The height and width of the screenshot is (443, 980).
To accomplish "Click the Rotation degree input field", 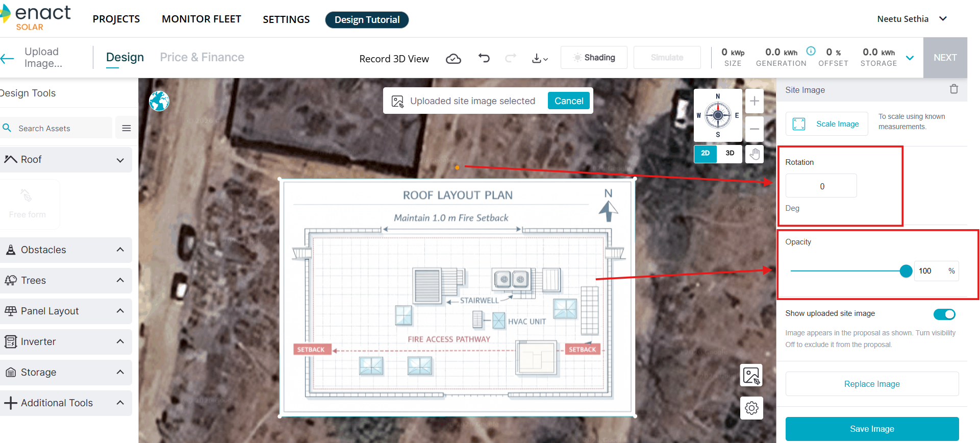I will pyautogui.click(x=821, y=186).
